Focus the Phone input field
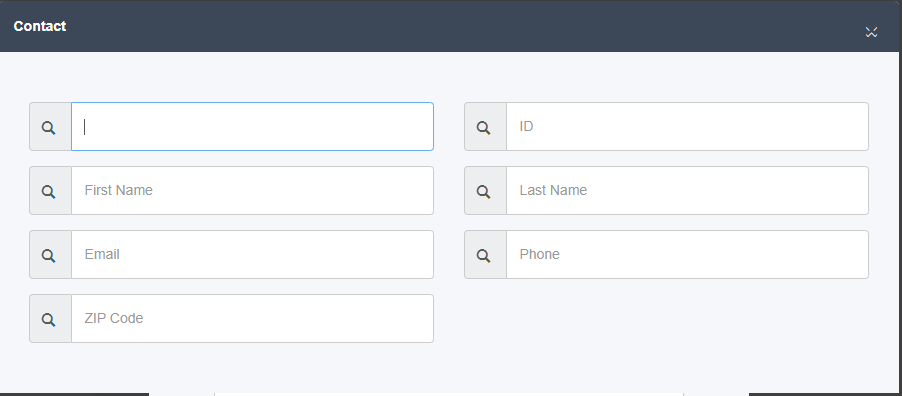Image resolution: width=902 pixels, height=396 pixels. click(x=687, y=254)
